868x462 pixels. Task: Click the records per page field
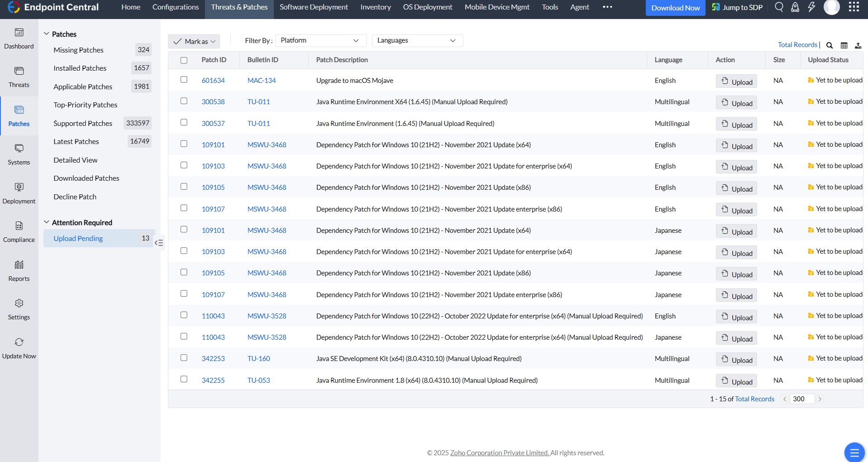(802, 399)
